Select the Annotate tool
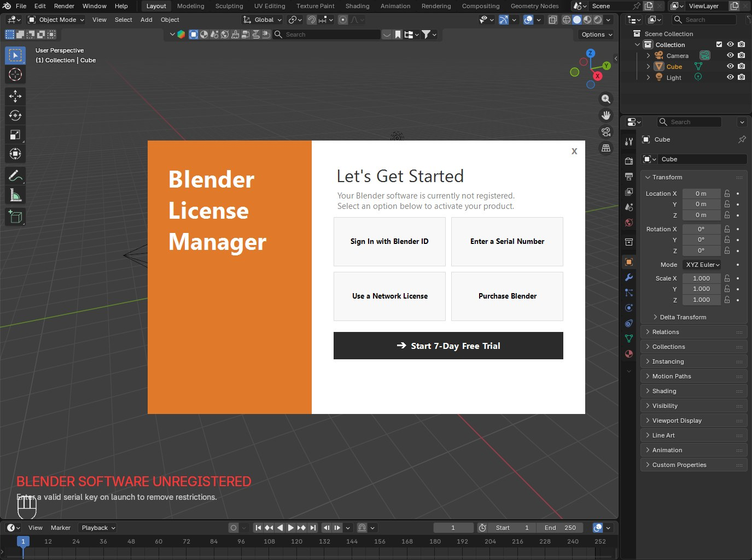 (x=15, y=176)
